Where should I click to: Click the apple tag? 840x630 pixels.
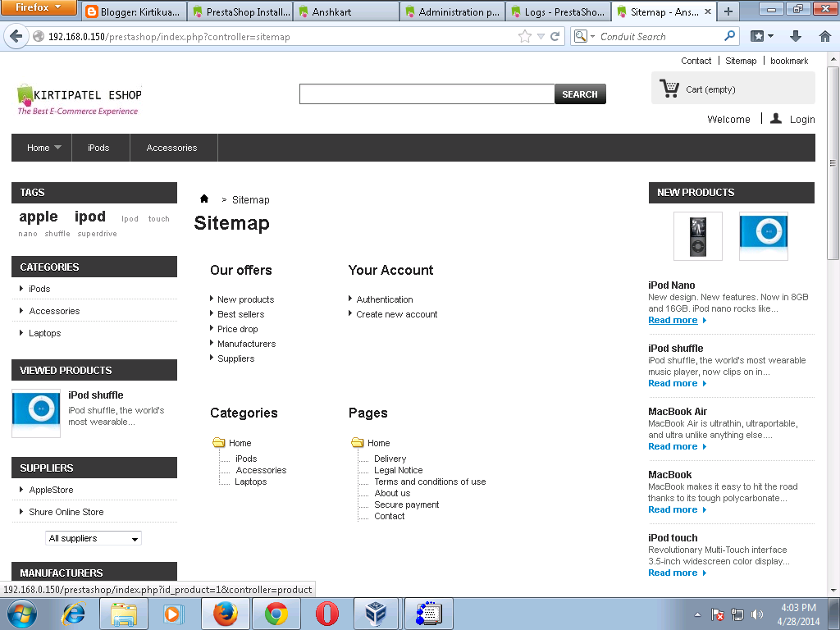pyautogui.click(x=39, y=217)
